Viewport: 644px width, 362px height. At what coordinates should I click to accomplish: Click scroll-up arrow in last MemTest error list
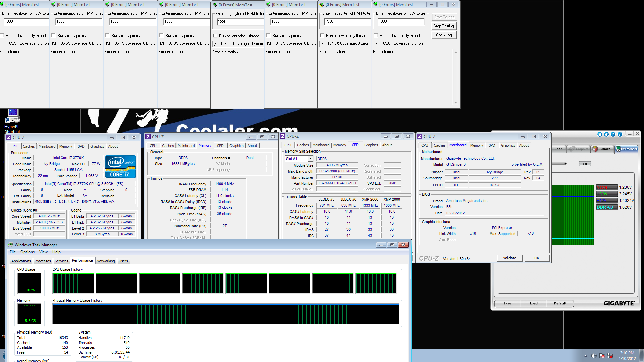tap(455, 52)
